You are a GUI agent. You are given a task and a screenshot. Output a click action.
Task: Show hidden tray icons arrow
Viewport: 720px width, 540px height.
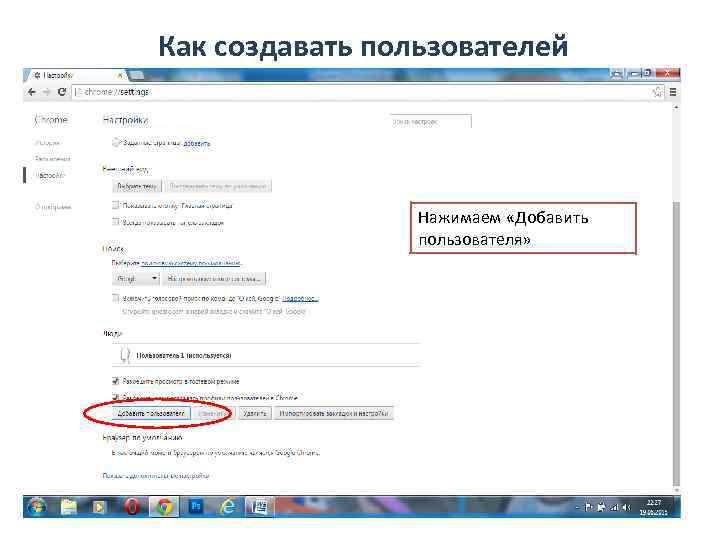click(577, 507)
